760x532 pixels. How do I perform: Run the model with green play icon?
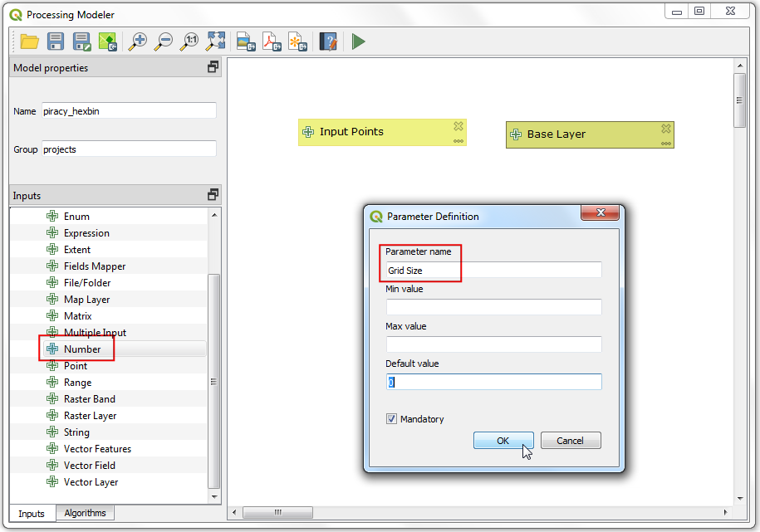point(358,41)
